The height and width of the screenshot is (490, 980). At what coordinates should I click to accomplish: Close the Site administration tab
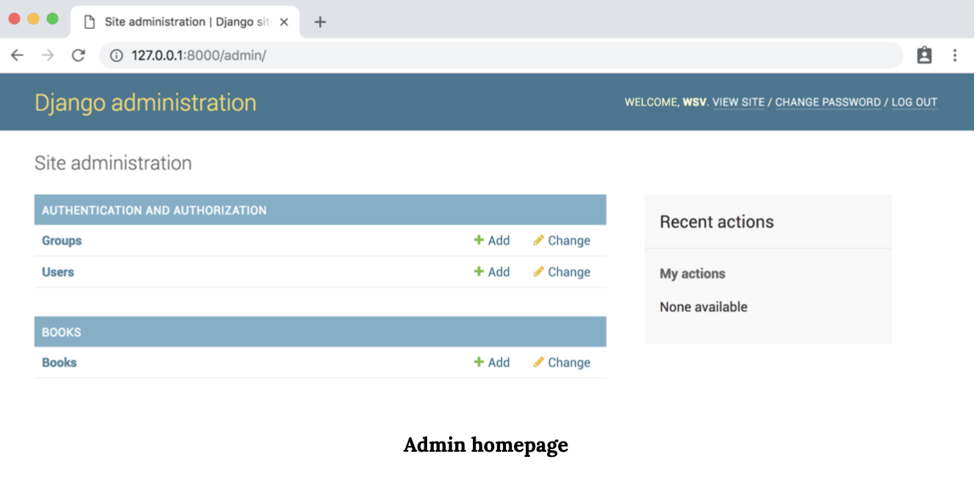pos(284,22)
